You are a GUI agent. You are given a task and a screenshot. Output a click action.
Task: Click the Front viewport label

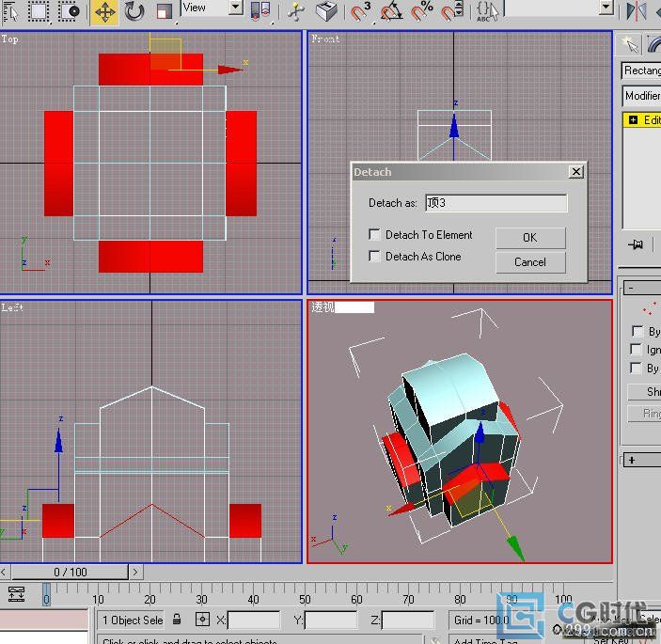click(x=325, y=39)
